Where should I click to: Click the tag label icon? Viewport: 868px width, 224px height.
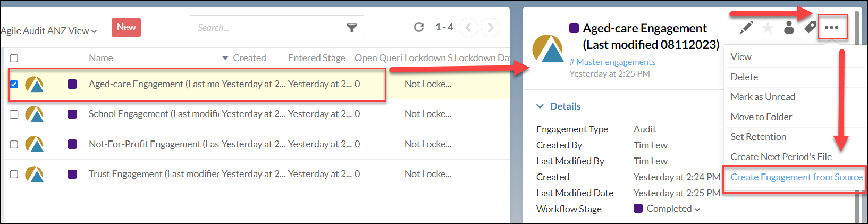coord(810,27)
